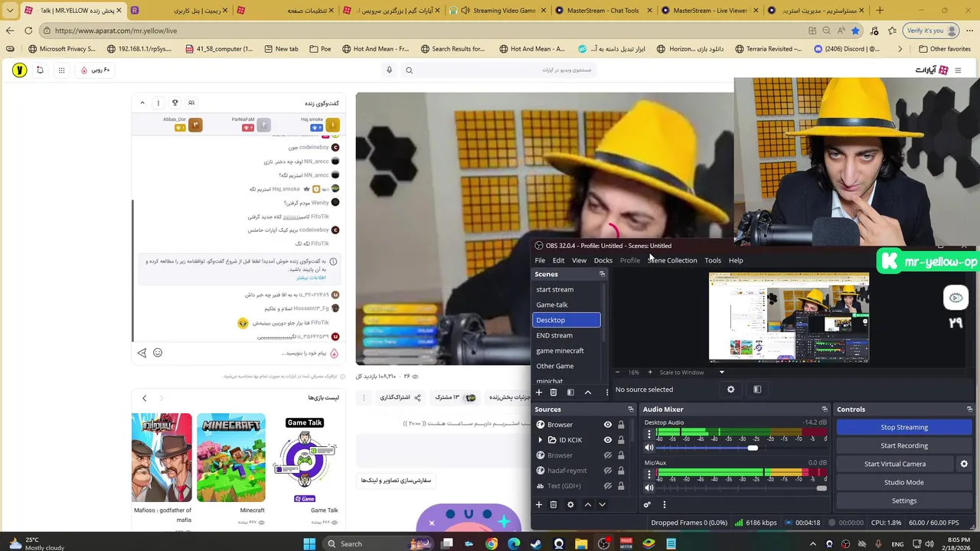Open the OBS Edit menu
Screen dimensions: 980x551
(558, 260)
